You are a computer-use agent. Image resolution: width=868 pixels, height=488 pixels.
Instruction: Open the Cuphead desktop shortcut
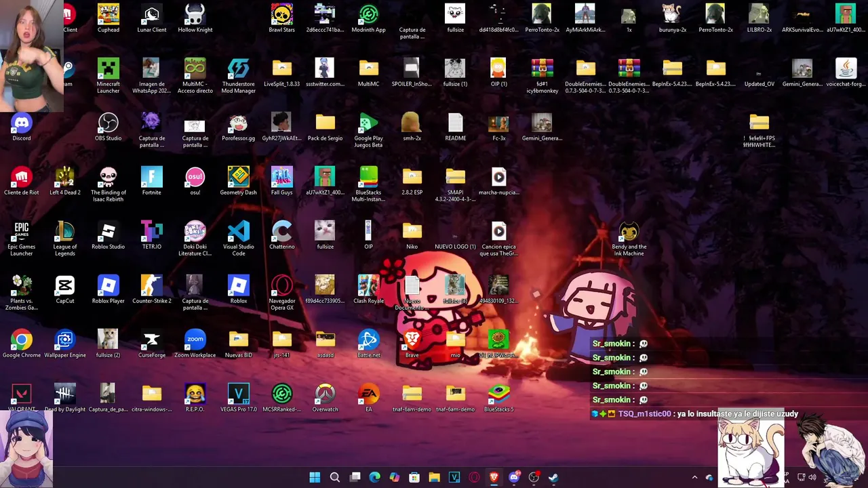[108, 18]
